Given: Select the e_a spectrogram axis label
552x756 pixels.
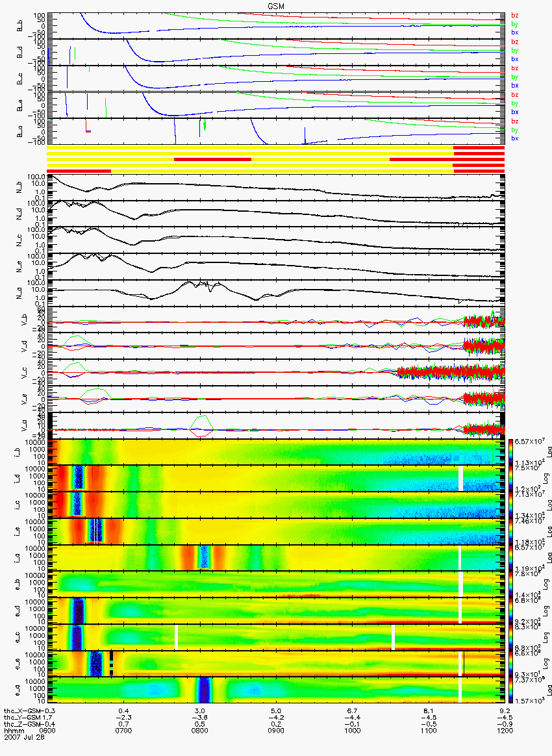Looking at the screenshot, I should point(16,690).
